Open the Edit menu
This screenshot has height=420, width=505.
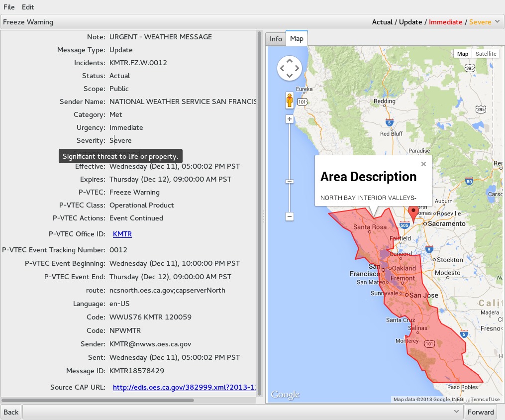[x=28, y=7]
